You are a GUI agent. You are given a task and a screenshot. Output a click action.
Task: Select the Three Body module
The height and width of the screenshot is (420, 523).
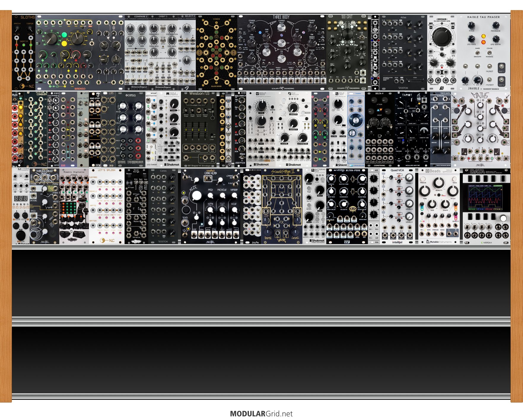click(282, 52)
